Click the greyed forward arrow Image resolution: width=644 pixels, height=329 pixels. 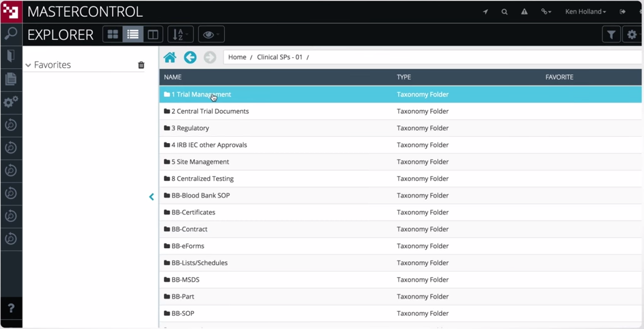click(x=210, y=57)
